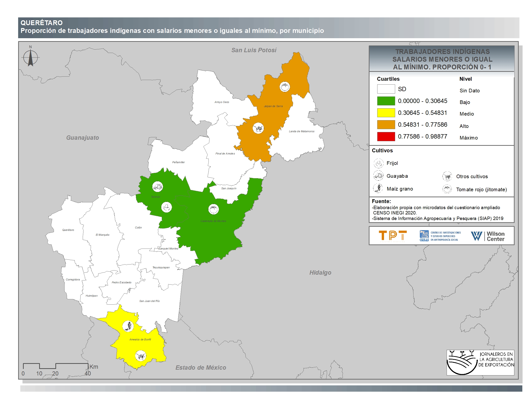The image size is (532, 411).
Task: Click the Querétaro municipality label on the map
Action: point(68,230)
